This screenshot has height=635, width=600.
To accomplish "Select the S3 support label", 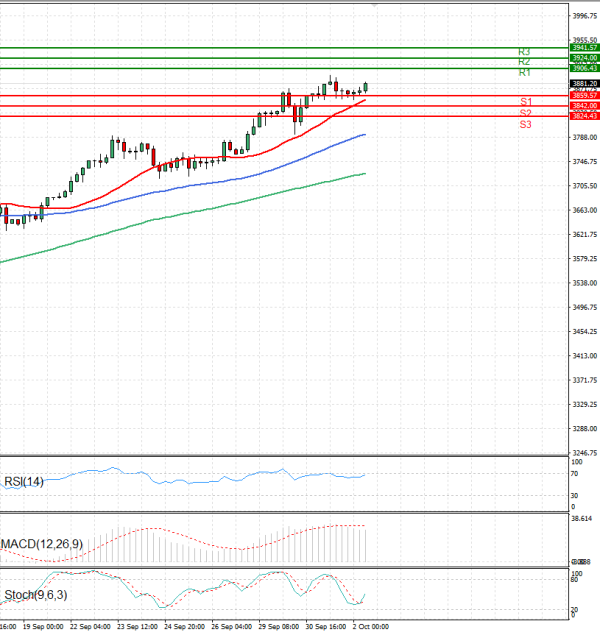I will click(525, 124).
